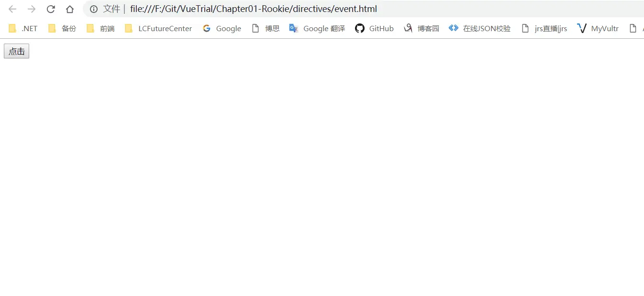This screenshot has width=644, height=296.
Task: Open the 前端 bookmarks folder
Action: tap(100, 28)
